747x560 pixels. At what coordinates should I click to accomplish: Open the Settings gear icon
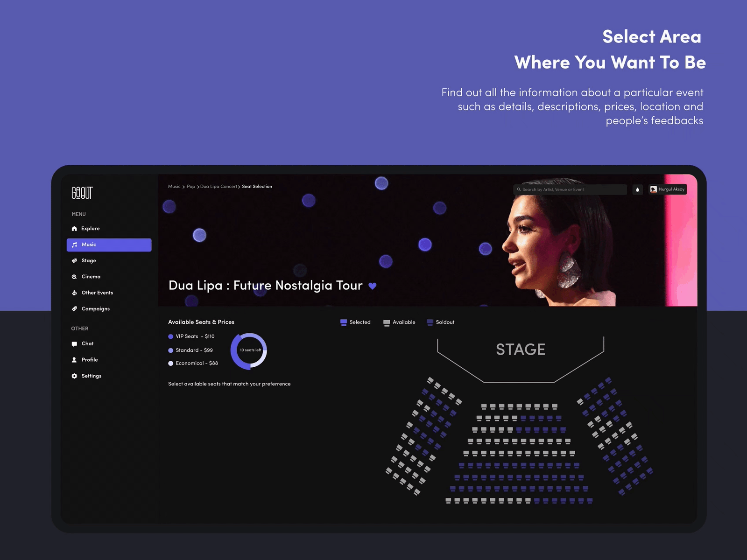click(74, 376)
